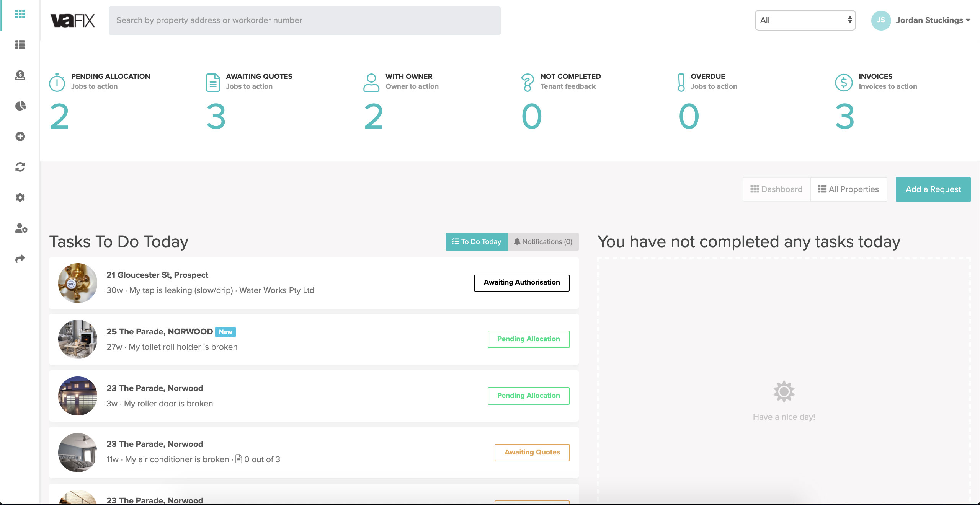Click the quote document icon beside 0 out of 3
The width and height of the screenshot is (980, 505).
(238, 459)
